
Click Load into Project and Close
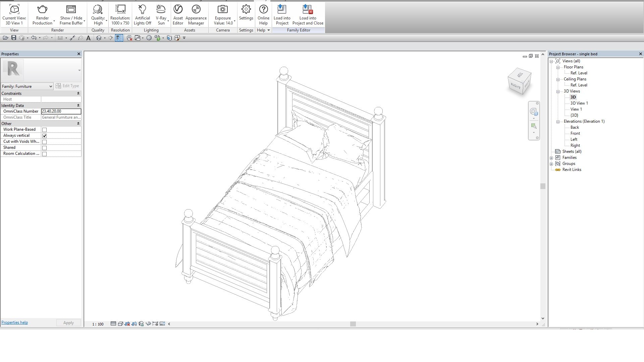[x=308, y=15]
